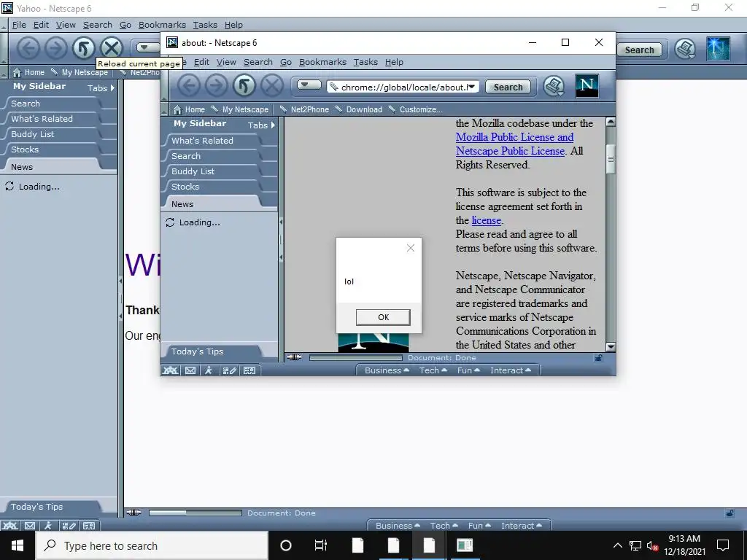Click the Back arrow in the about: window
747x560 pixels.
click(189, 86)
